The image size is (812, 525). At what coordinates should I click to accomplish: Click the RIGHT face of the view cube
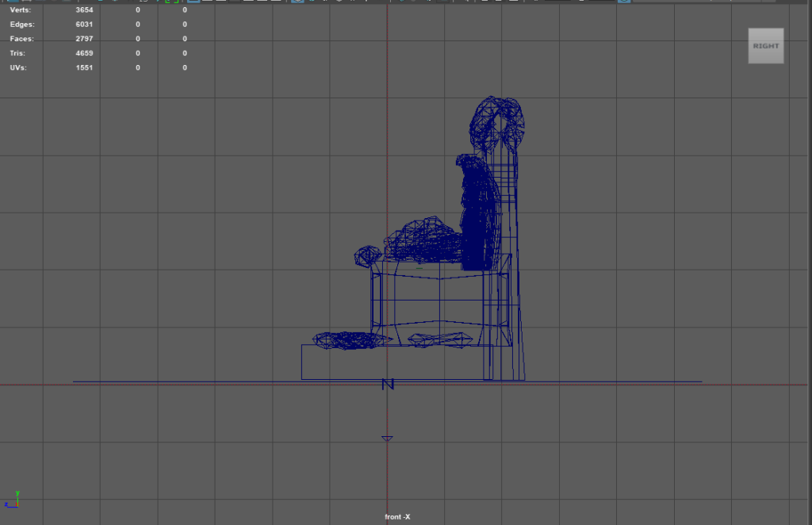point(765,46)
